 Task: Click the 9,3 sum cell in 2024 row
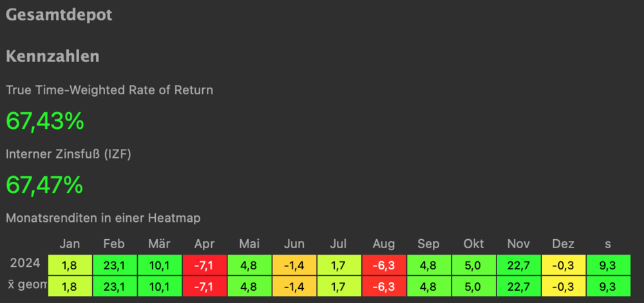click(x=609, y=263)
